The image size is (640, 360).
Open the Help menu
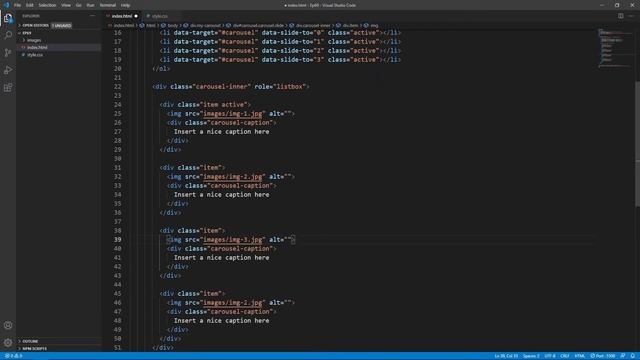pos(125,5)
